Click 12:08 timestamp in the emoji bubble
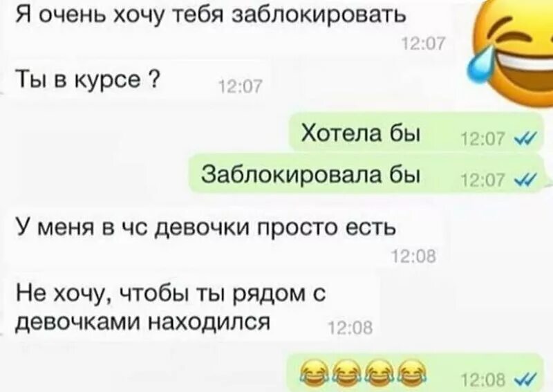The height and width of the screenshot is (392, 553). coord(483,380)
